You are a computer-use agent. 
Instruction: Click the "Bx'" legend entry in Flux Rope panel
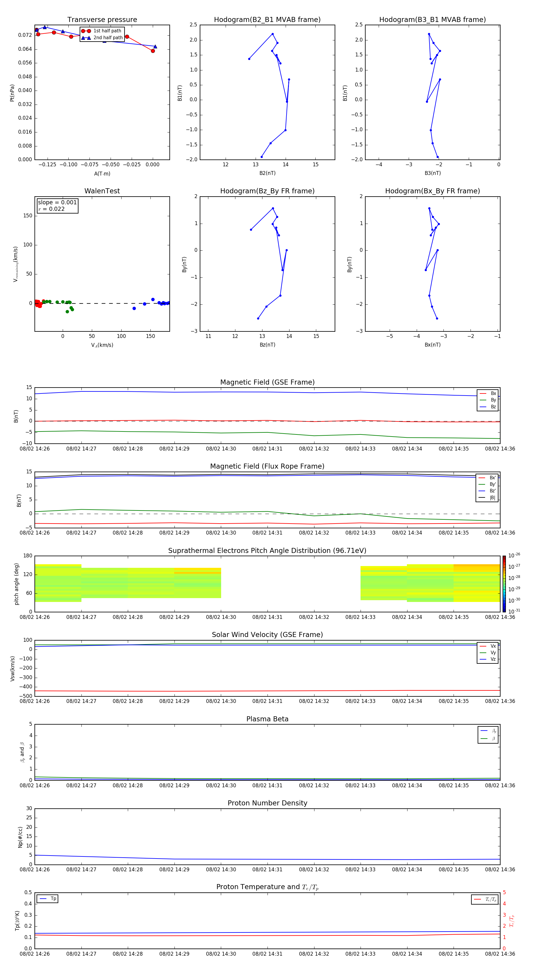pyautogui.click(x=487, y=478)
